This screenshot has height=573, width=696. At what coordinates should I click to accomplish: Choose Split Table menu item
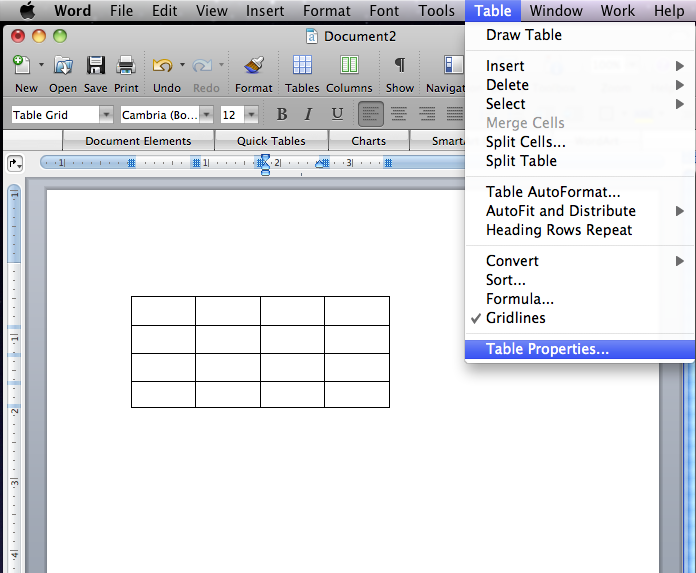click(580, 161)
